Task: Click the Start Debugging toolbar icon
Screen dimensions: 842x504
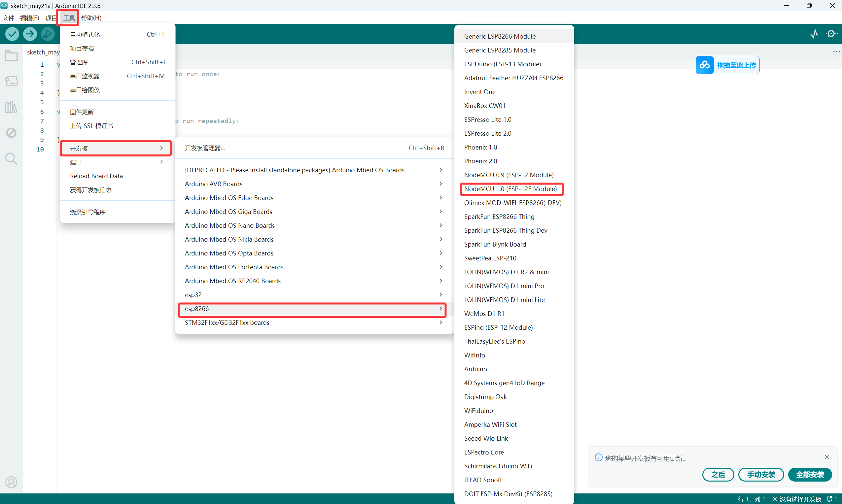Action: [x=48, y=34]
